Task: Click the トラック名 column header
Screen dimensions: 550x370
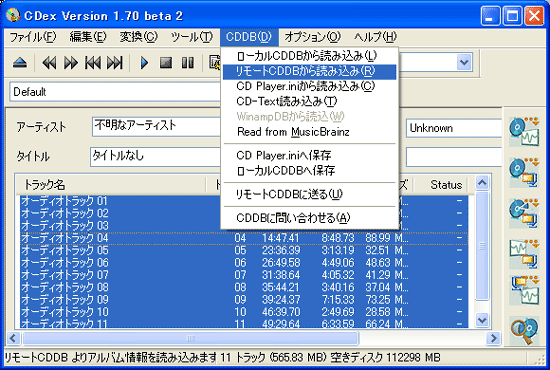Action: [x=111, y=184]
